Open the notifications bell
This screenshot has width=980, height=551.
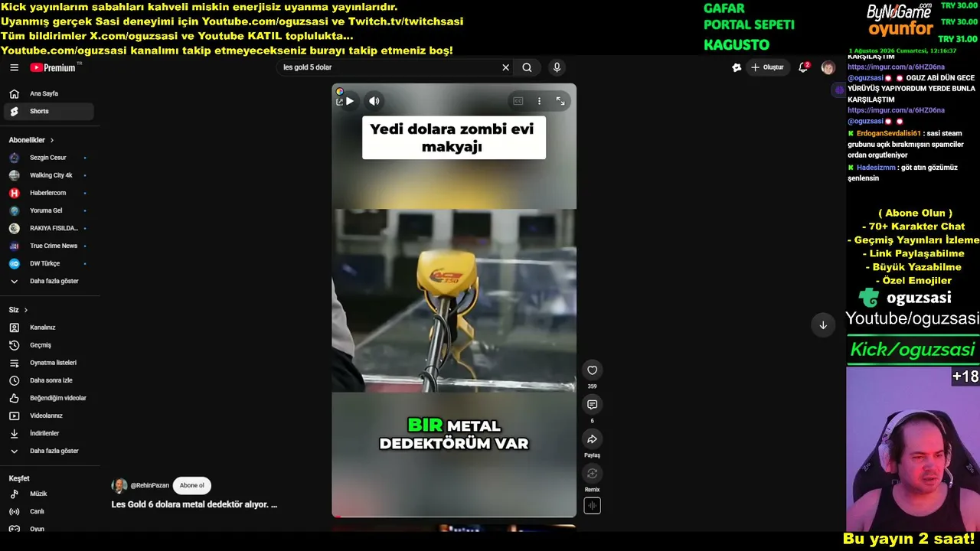803,67
